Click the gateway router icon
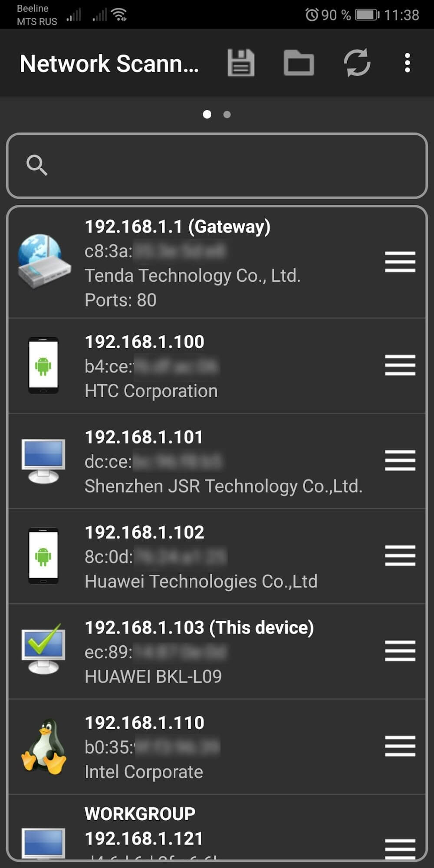The image size is (434, 868). [43, 261]
